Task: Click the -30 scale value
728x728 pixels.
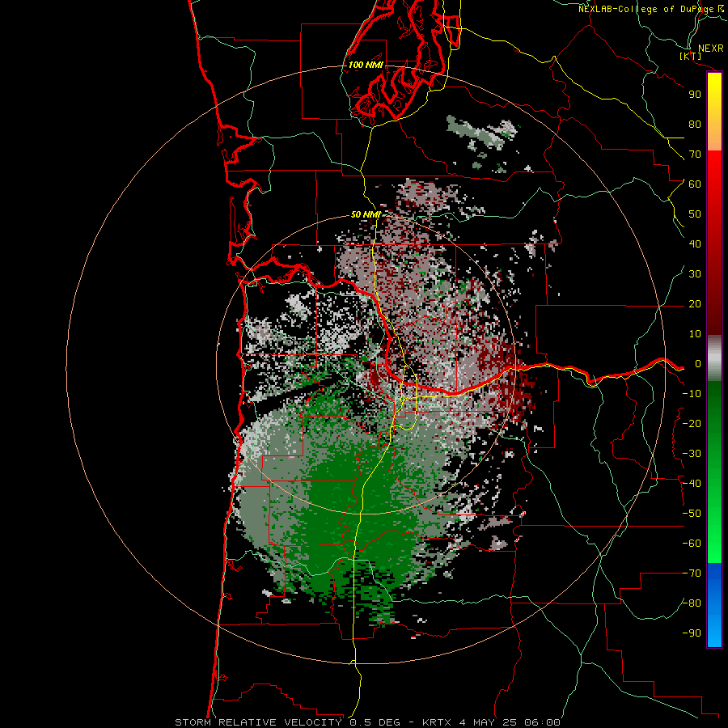Action: [692, 454]
